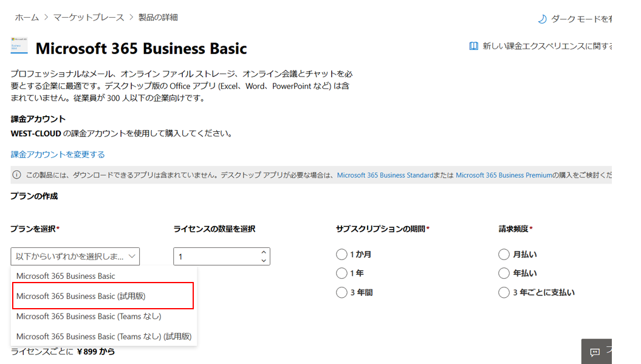Go to マーケットプレース breadcrumb
This screenshot has width=641, height=364.
pos(89,17)
